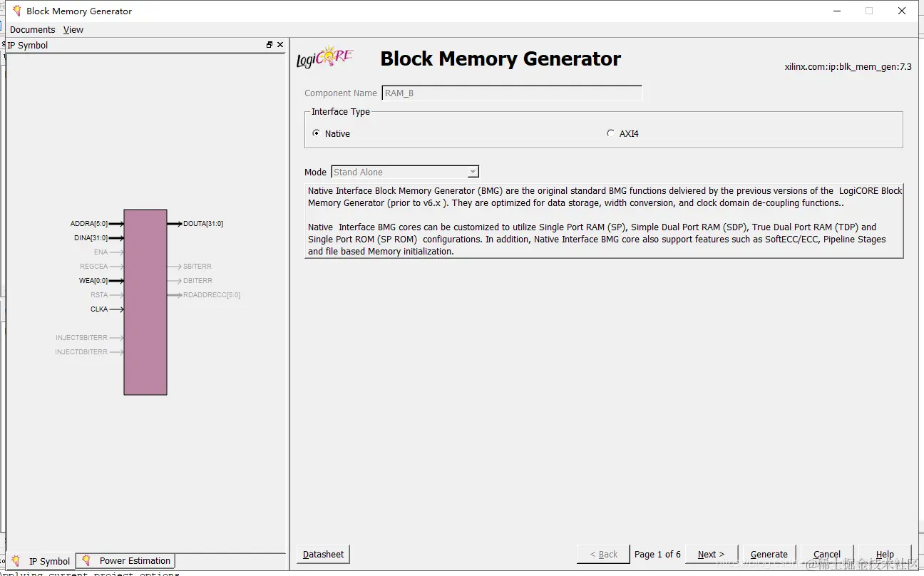Cancel the Block Memory Generator wizard
Viewport: 924px width, 576px height.
[827, 554]
